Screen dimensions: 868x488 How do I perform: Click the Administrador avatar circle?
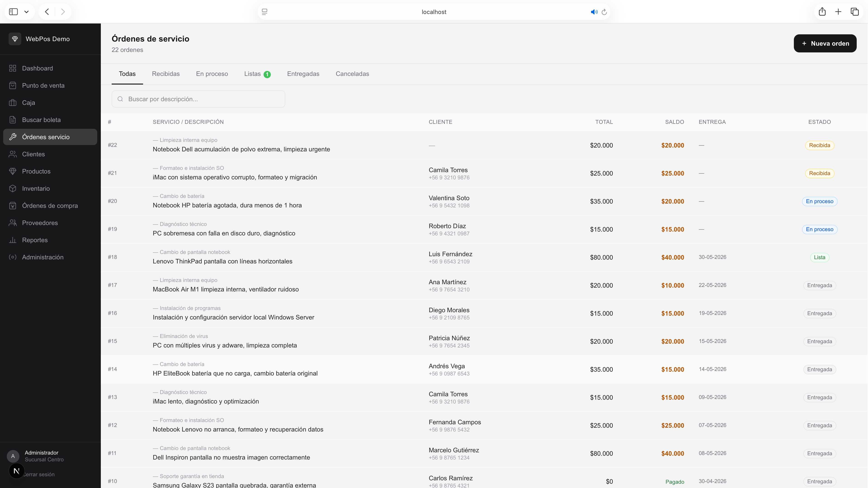13,456
